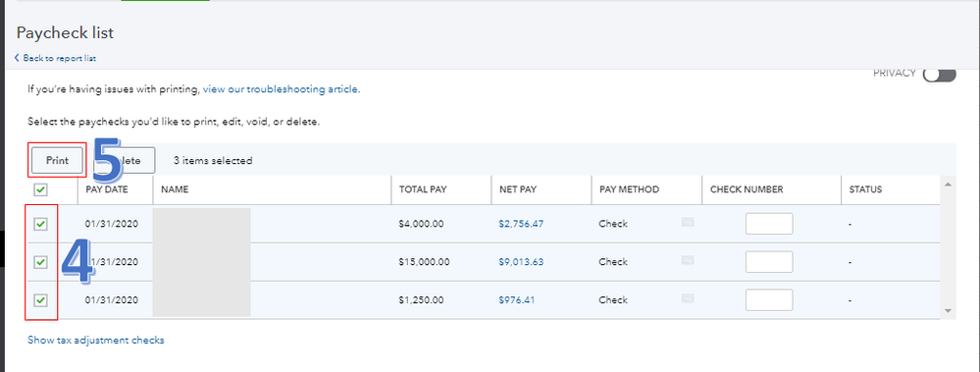The height and width of the screenshot is (372, 980).
Task: Click check number field for $15,000.00 row
Action: (769, 262)
